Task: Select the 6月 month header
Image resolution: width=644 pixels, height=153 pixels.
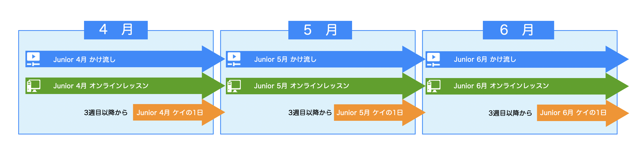Action: pyautogui.click(x=518, y=30)
